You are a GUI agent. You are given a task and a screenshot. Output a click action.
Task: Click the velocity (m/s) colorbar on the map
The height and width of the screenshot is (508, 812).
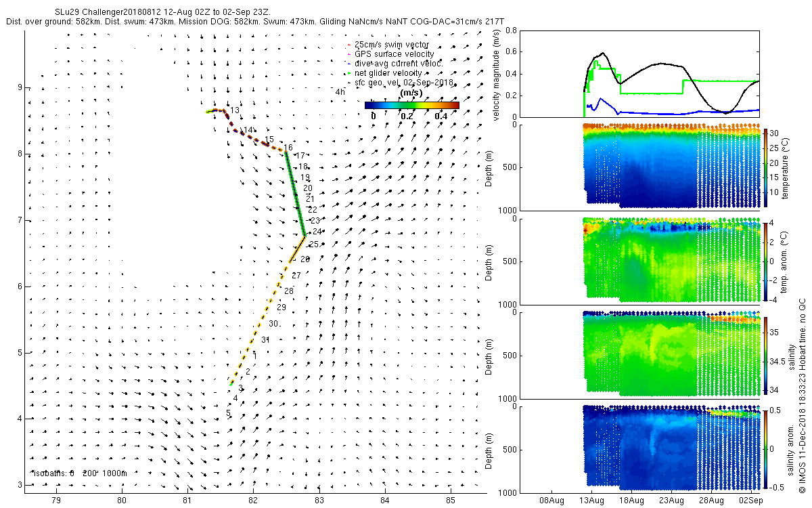411,105
